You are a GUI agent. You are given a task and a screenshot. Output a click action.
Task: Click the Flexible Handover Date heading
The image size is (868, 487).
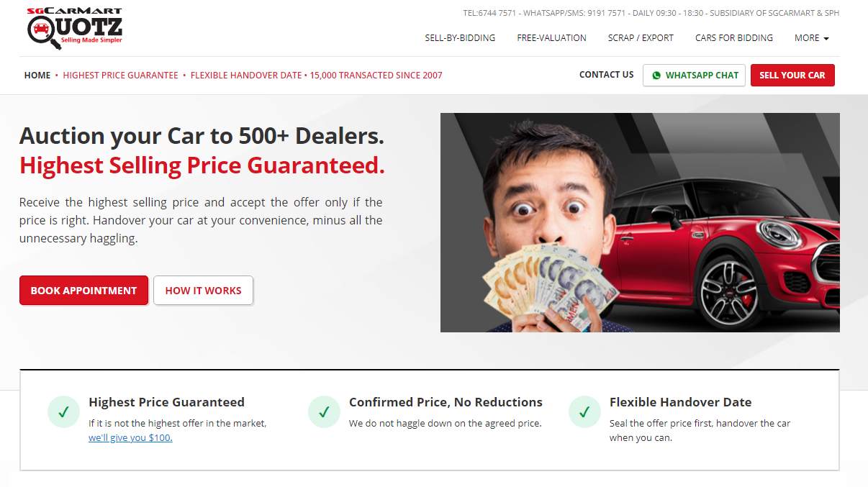[x=680, y=402]
